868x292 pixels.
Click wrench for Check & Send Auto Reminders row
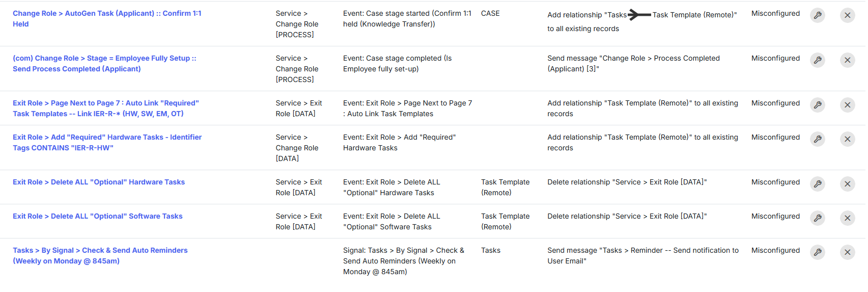pos(818,252)
